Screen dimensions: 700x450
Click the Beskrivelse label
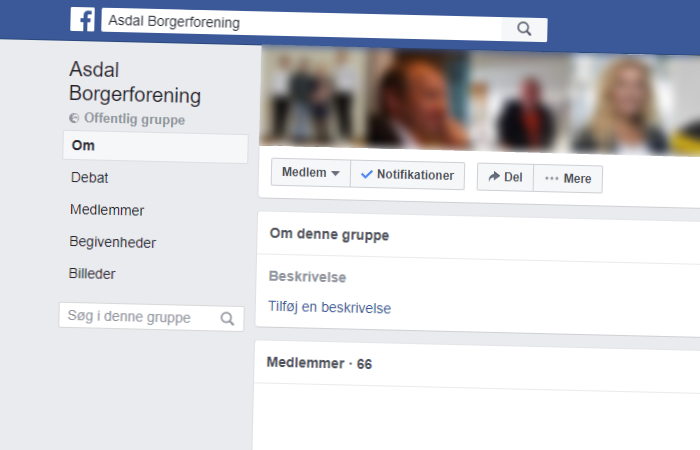(307, 276)
